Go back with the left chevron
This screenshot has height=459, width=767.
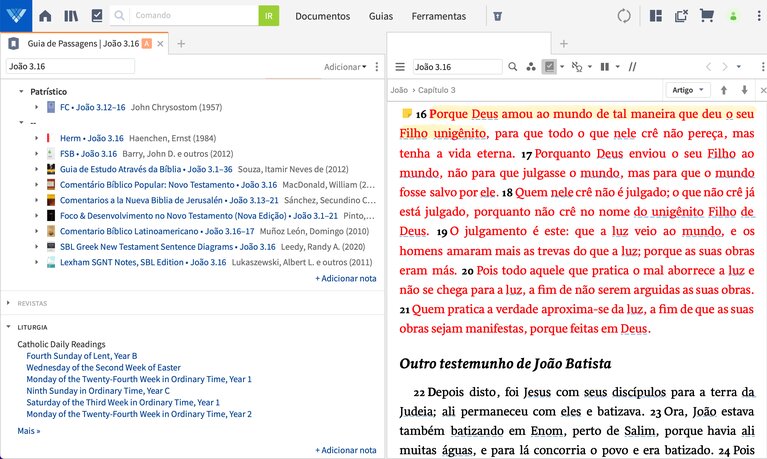[x=708, y=67]
